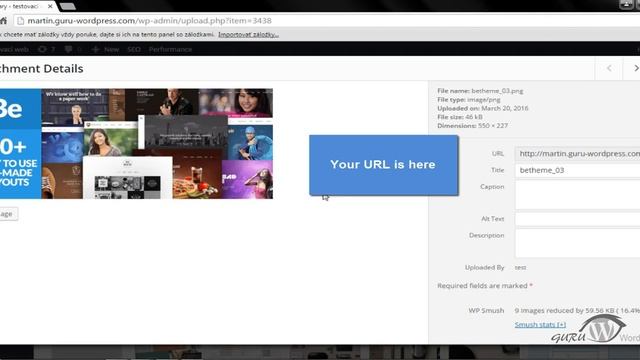Click the browser user profile icon
640x360 pixels.
click(x=626, y=4)
